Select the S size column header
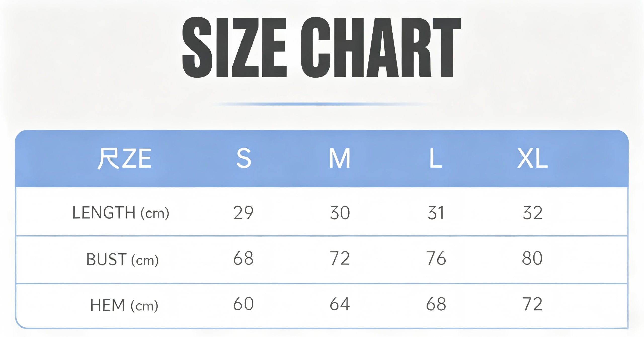Screen dimensions: 644x337 [244, 158]
